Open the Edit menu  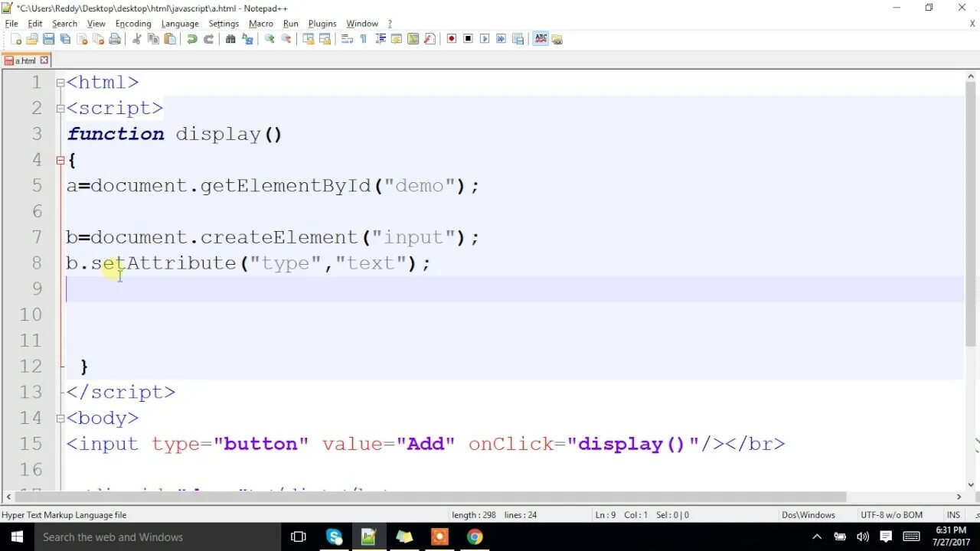point(35,24)
